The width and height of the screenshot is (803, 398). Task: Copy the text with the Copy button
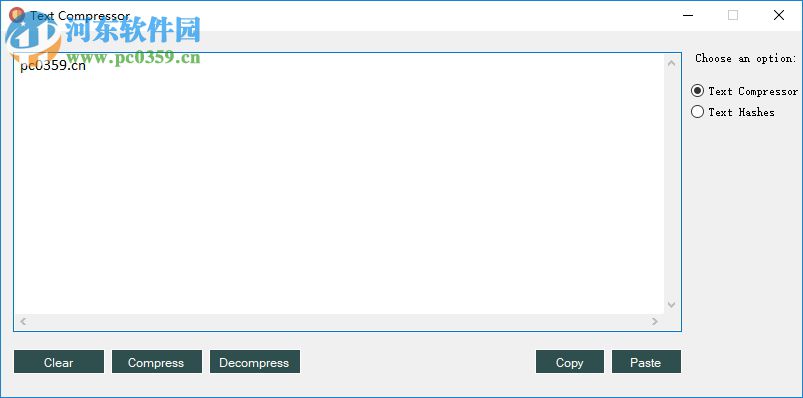pyautogui.click(x=569, y=362)
